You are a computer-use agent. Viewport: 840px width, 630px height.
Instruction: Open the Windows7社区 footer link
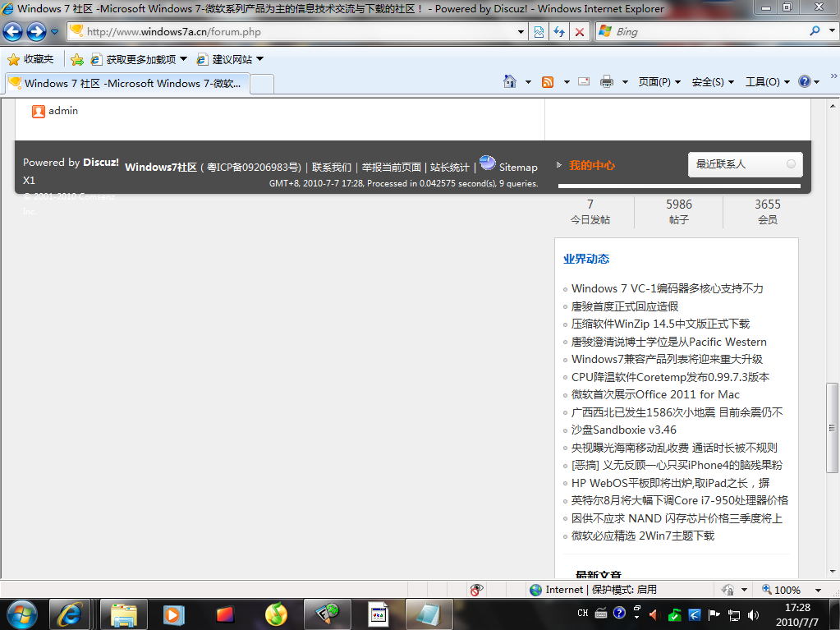click(x=161, y=167)
